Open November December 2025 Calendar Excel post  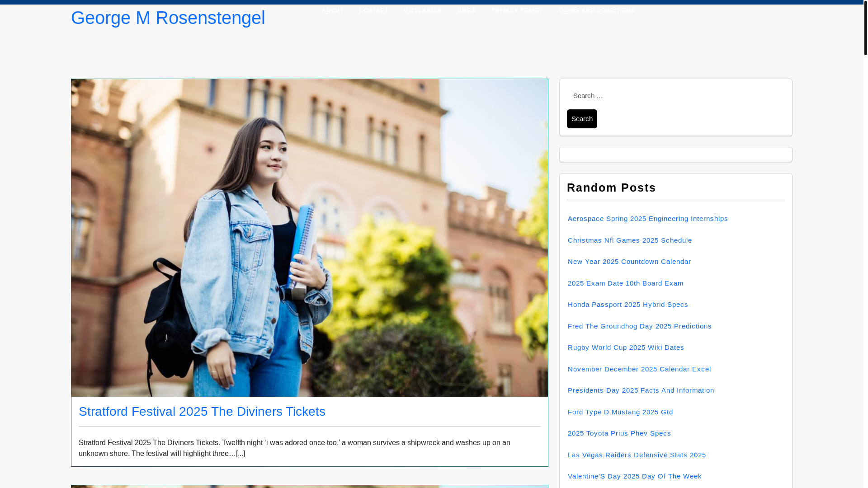(639, 369)
